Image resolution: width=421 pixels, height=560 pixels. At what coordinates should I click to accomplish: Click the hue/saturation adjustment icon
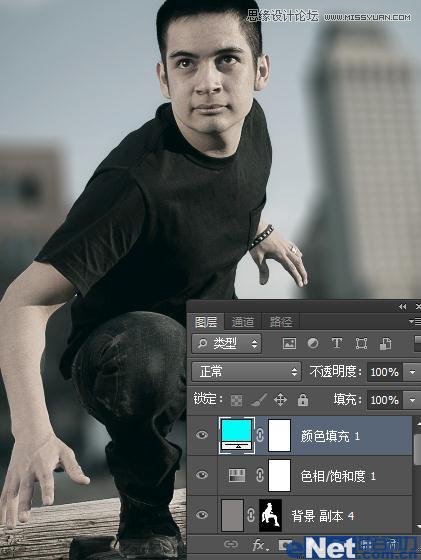237,475
